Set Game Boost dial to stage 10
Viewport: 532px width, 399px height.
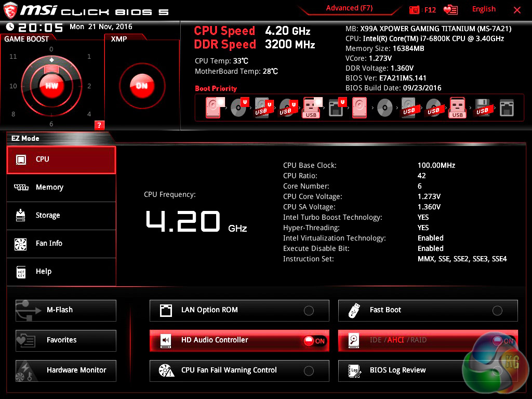pos(13,86)
